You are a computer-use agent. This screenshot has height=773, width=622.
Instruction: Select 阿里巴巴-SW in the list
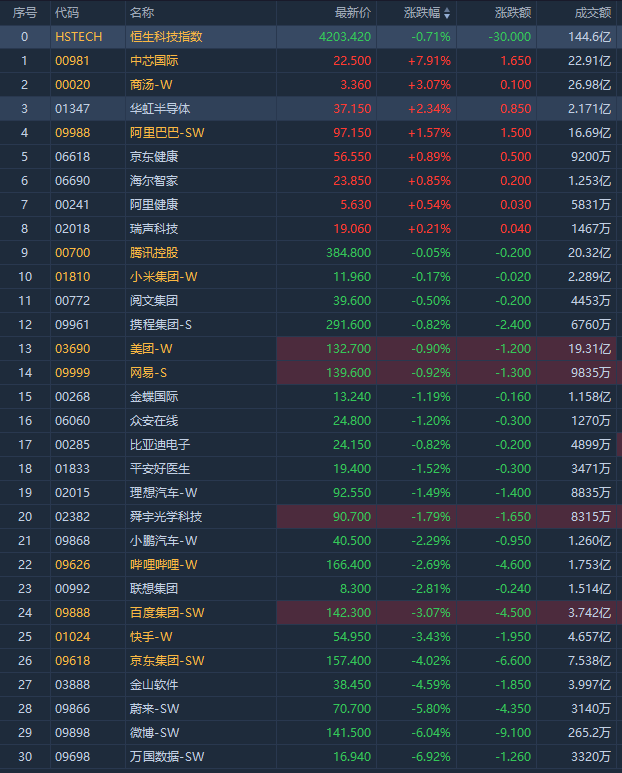click(x=167, y=133)
